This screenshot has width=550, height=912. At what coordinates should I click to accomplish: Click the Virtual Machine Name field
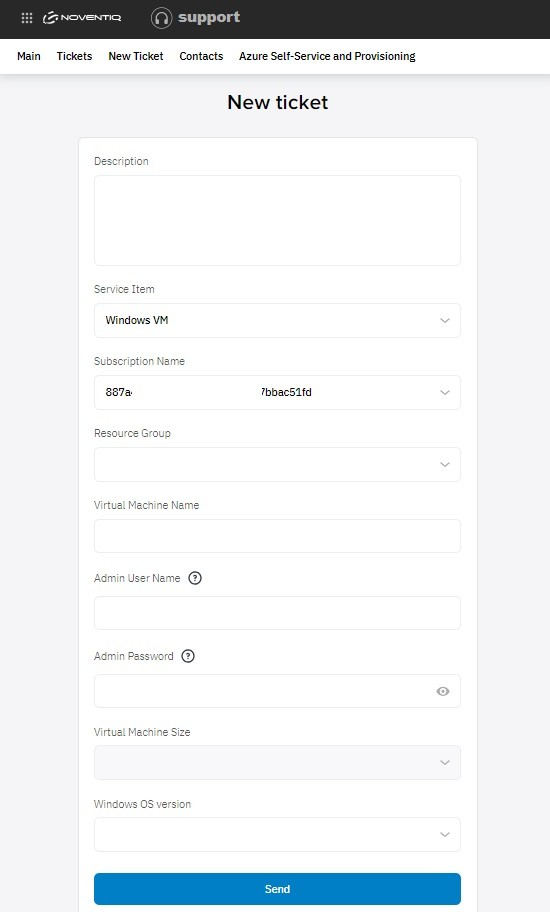tap(277, 536)
